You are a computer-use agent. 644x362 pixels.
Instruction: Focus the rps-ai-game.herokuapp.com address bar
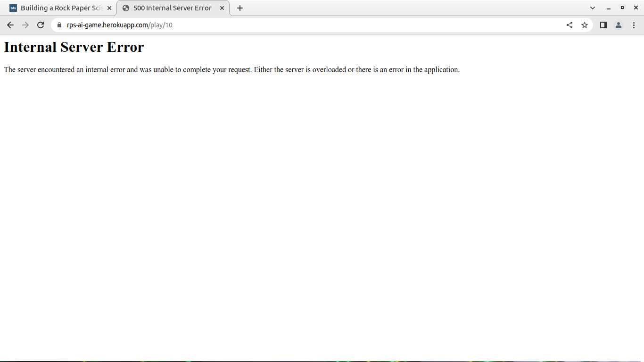click(x=283, y=25)
